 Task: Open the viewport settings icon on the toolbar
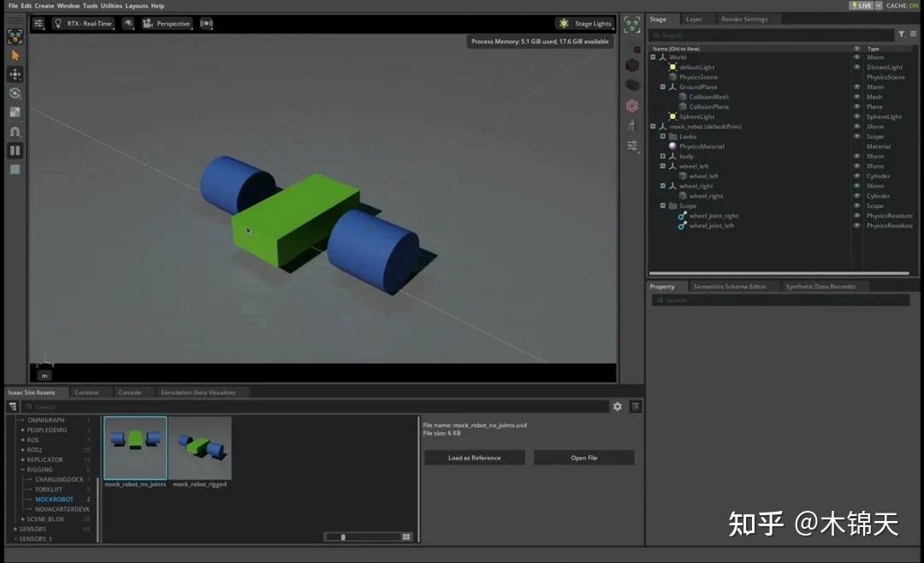39,23
